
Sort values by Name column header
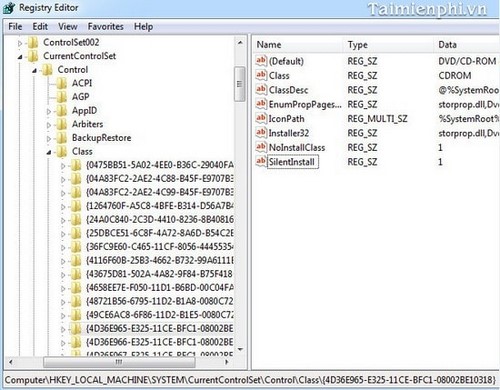[x=298, y=45]
